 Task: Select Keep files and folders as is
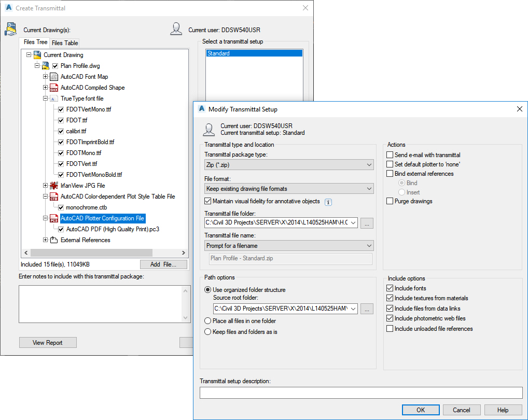point(208,332)
